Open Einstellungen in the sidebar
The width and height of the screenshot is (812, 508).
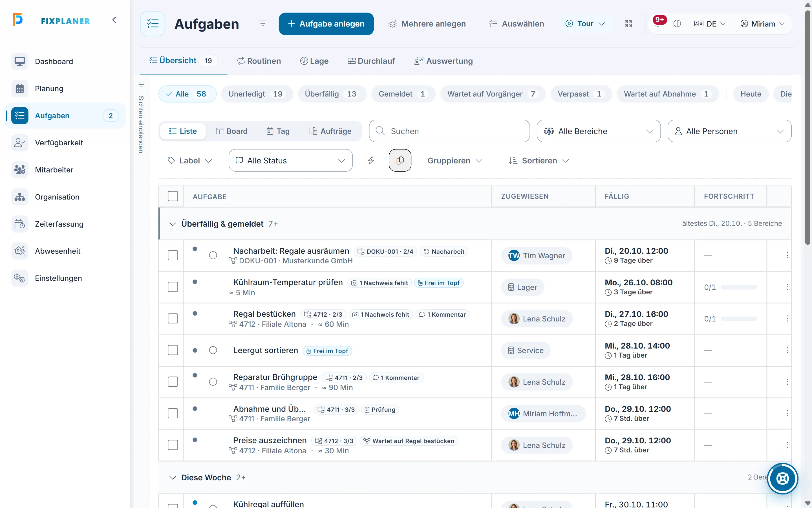tap(65, 278)
